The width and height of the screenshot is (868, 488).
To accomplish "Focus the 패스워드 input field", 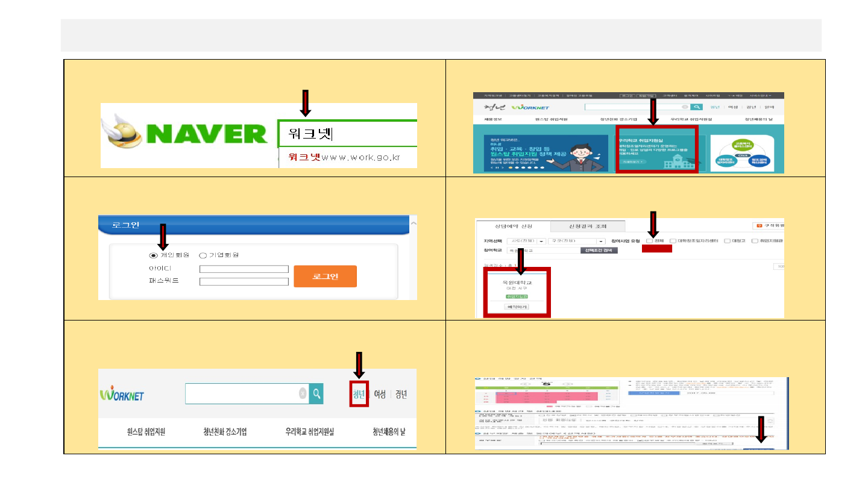I will 244,281.
